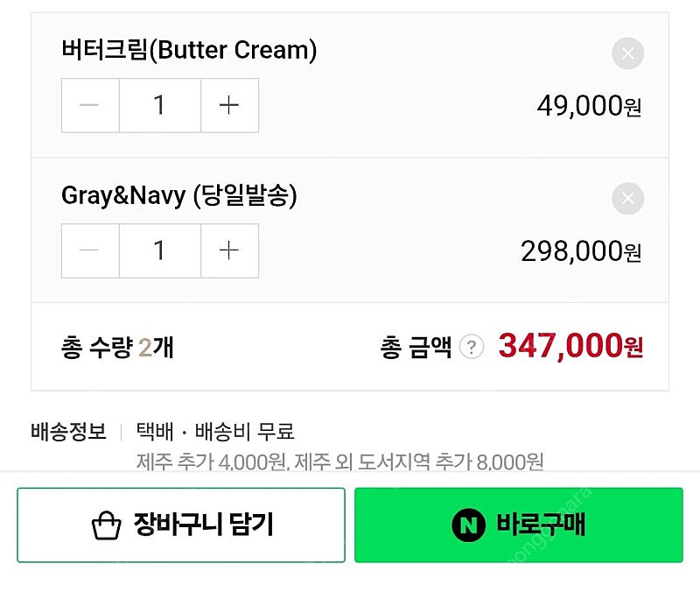Remove the Gray&Navy (당일발송) option with the X icon

tap(626, 199)
